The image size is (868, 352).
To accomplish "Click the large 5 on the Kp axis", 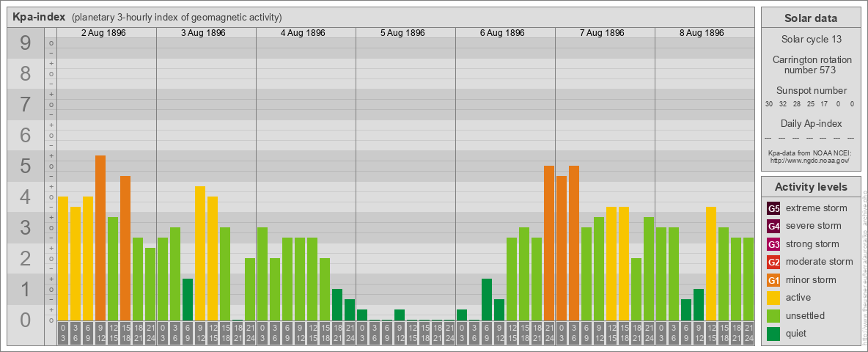I will 26,166.
